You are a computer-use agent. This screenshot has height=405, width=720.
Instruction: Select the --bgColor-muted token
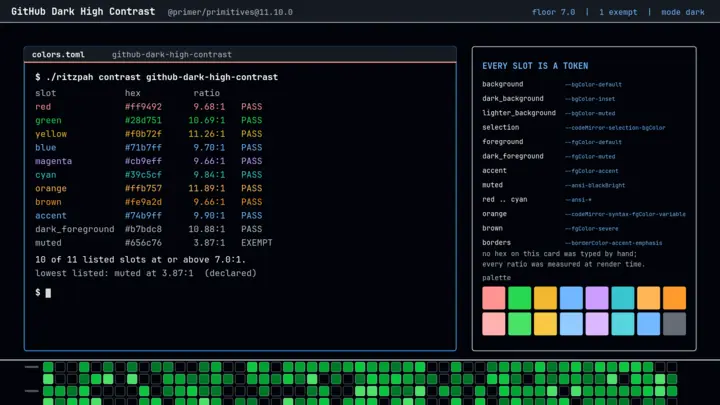tap(590, 113)
